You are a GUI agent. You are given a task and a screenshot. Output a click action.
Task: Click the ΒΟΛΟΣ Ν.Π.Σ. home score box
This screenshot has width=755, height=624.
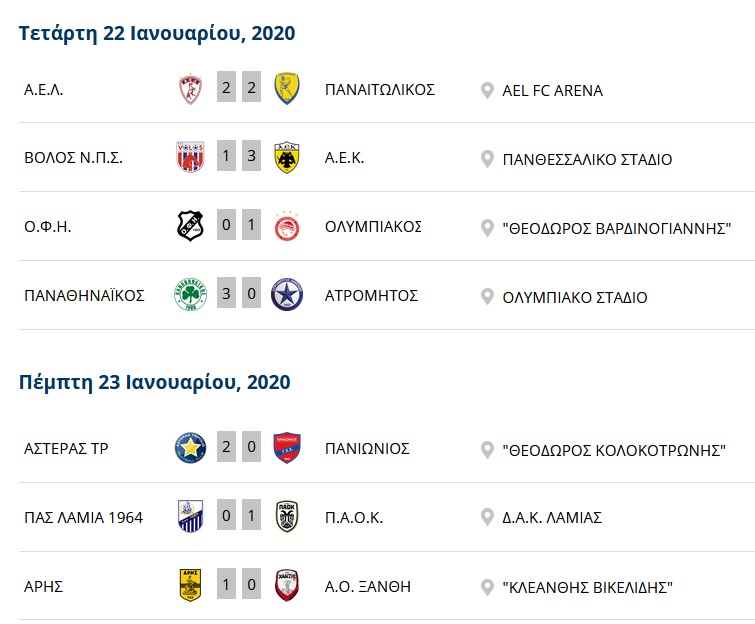[x=226, y=157]
